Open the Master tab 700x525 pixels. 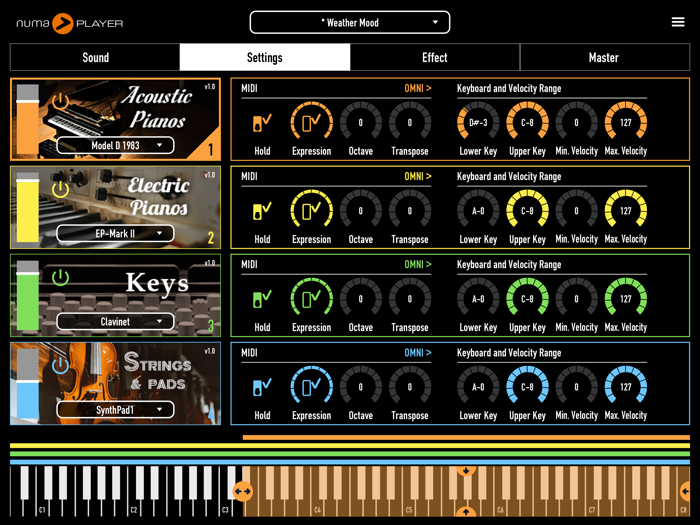(x=604, y=57)
